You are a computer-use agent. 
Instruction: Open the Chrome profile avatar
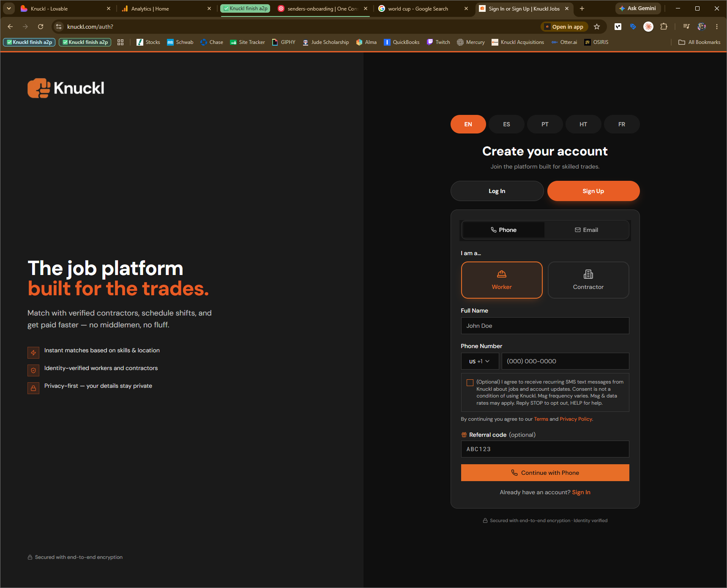pyautogui.click(x=702, y=27)
